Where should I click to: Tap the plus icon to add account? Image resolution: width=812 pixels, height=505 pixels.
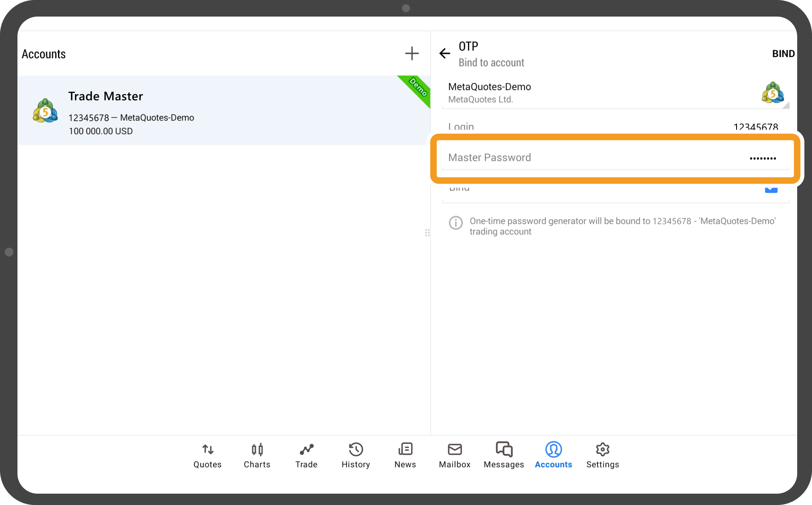pos(412,54)
